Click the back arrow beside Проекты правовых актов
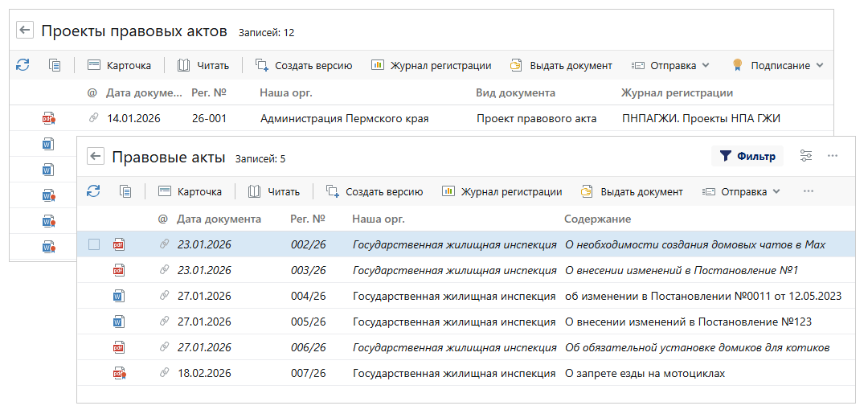868x418 pixels. (x=25, y=31)
